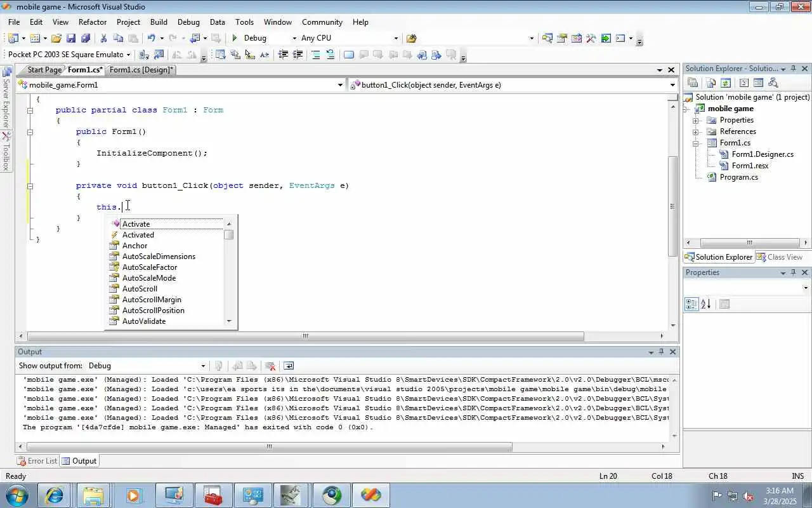Screen dimensions: 812x508
Task: Switch to Form1.cs [Design] tab
Action: click(141, 70)
